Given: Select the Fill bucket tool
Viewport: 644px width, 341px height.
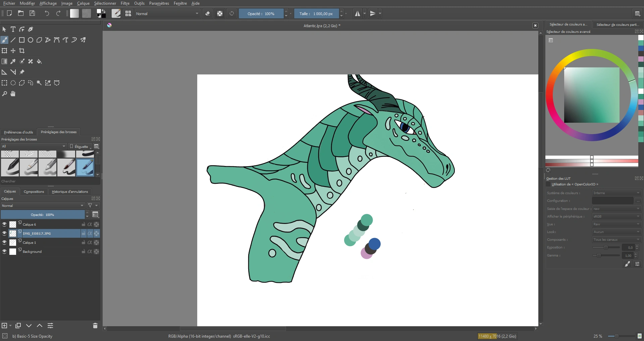Looking at the screenshot, I should (x=39, y=61).
